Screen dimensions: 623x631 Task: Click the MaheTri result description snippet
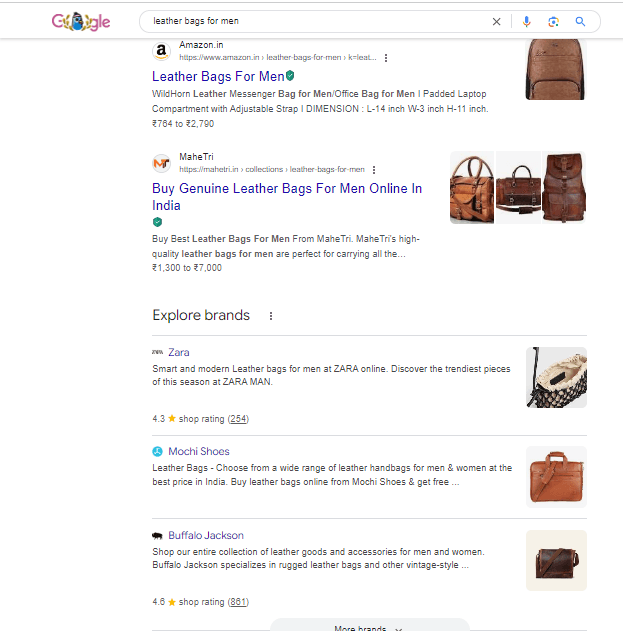[x=286, y=246]
